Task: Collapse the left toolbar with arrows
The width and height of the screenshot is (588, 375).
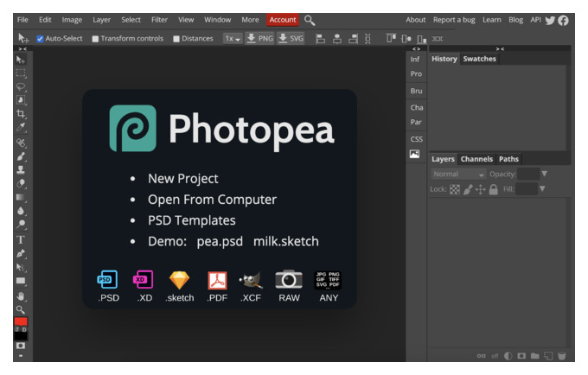Action: coord(22,49)
